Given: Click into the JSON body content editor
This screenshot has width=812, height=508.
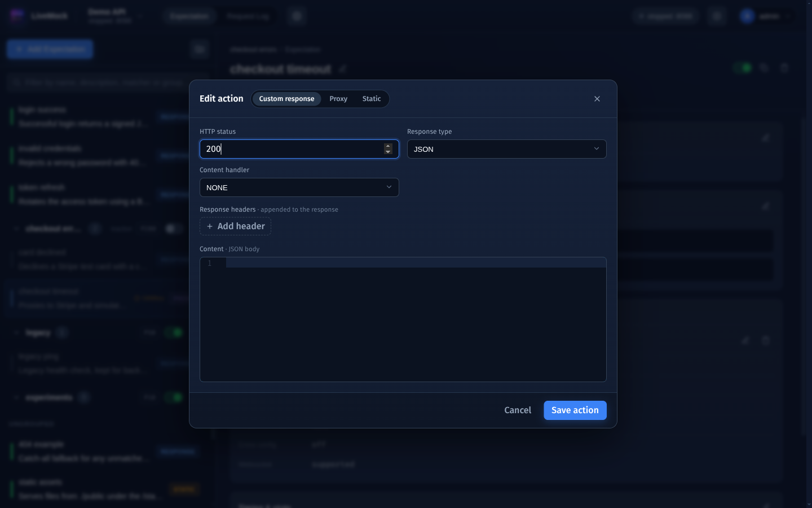Looking at the screenshot, I should (x=416, y=319).
